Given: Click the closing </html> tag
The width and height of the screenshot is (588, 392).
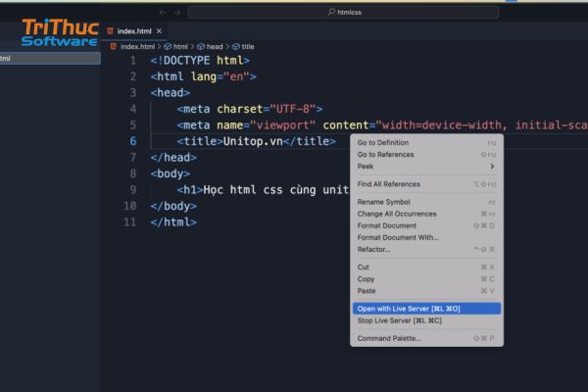Looking at the screenshot, I should coord(173,222).
